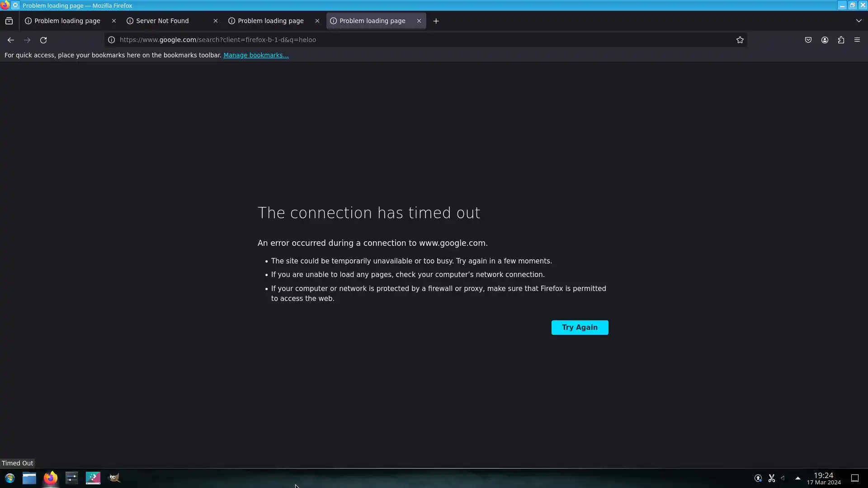Switch to the first Problem loading page tab
This screenshot has width=868, height=488.
(x=67, y=21)
